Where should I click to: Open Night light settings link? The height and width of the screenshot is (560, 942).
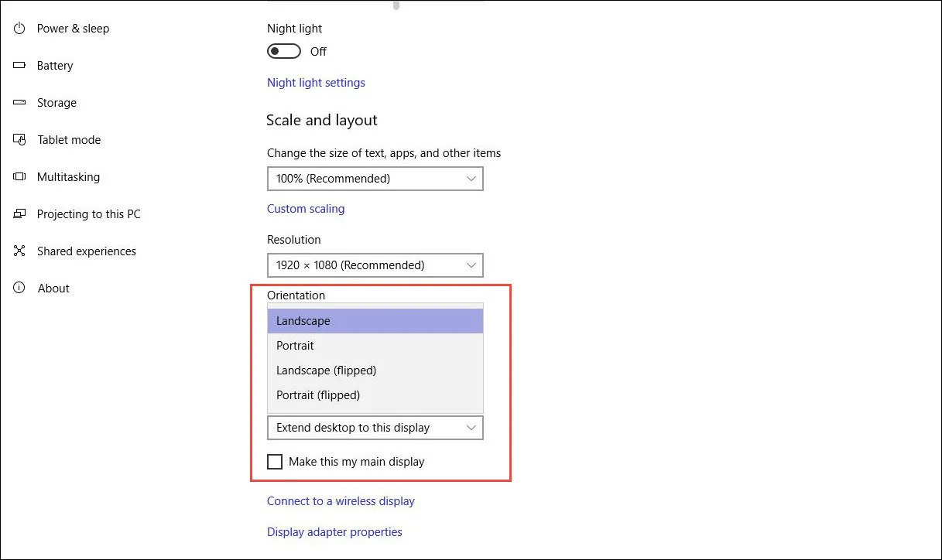pos(316,83)
